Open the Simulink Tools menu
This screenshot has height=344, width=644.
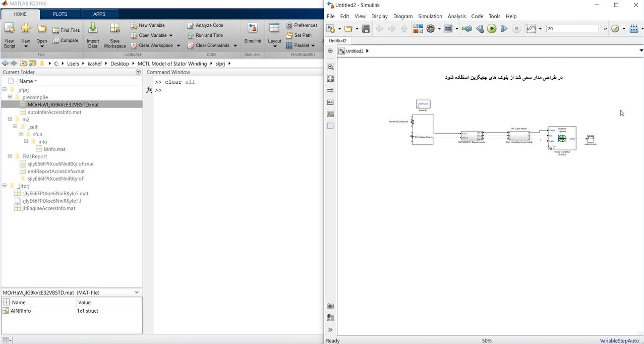point(494,16)
